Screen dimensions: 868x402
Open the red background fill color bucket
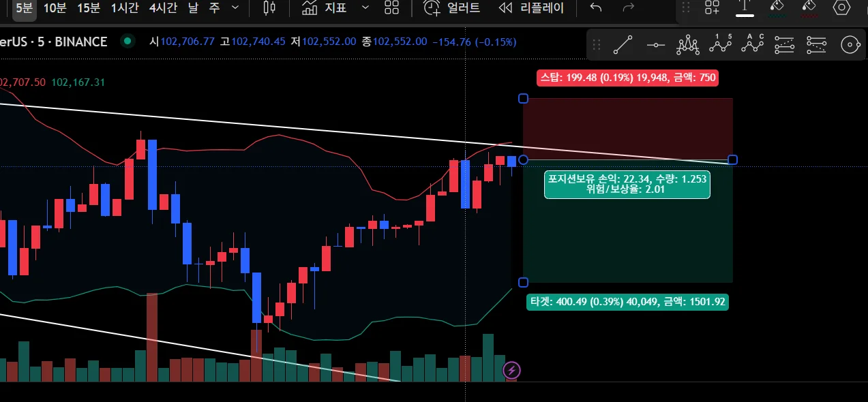(809, 7)
